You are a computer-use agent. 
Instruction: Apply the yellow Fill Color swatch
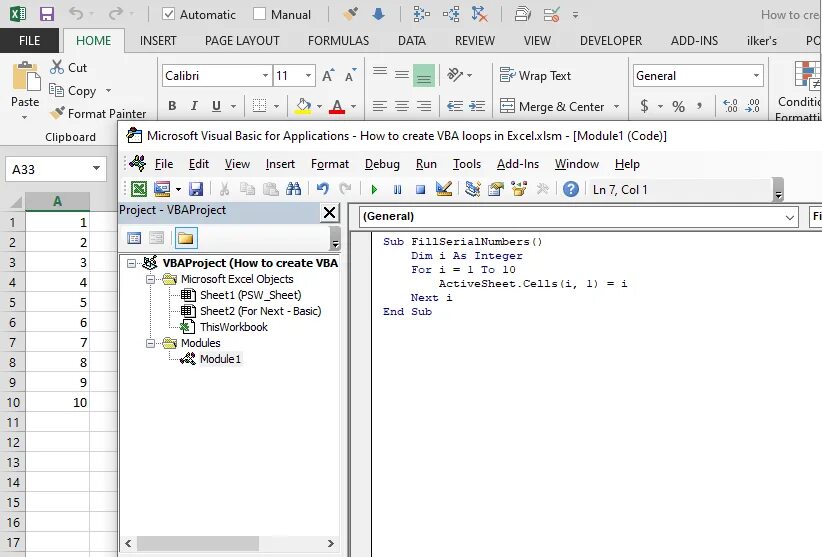point(303,106)
